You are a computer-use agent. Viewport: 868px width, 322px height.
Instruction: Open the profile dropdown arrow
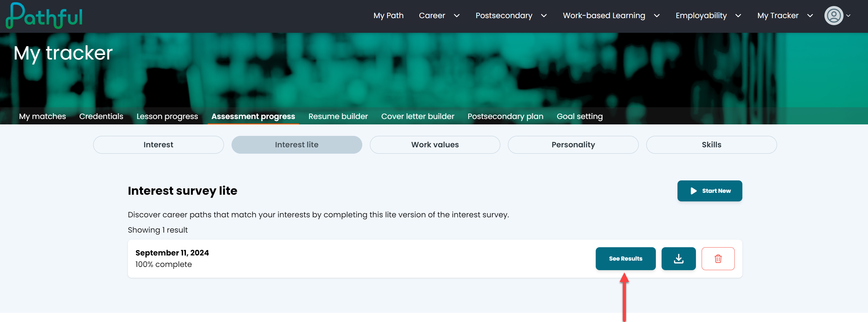849,16
